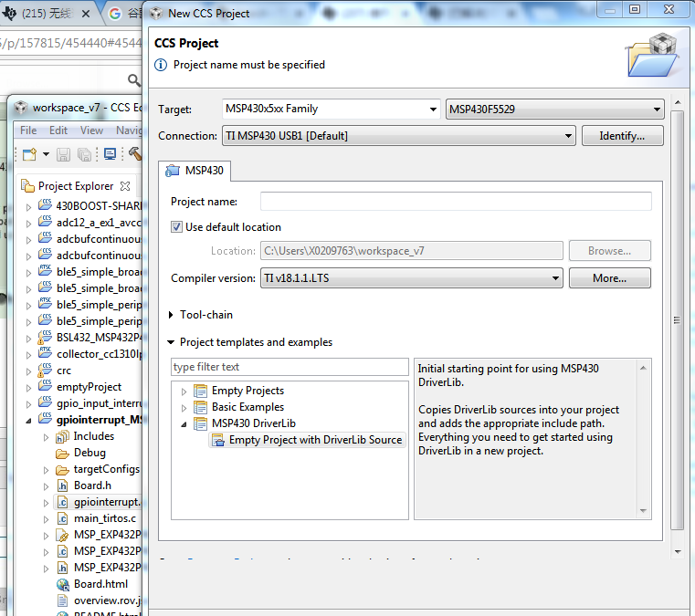695x616 pixels.
Task: Click the Empty Projects folder icon
Action: (200, 391)
